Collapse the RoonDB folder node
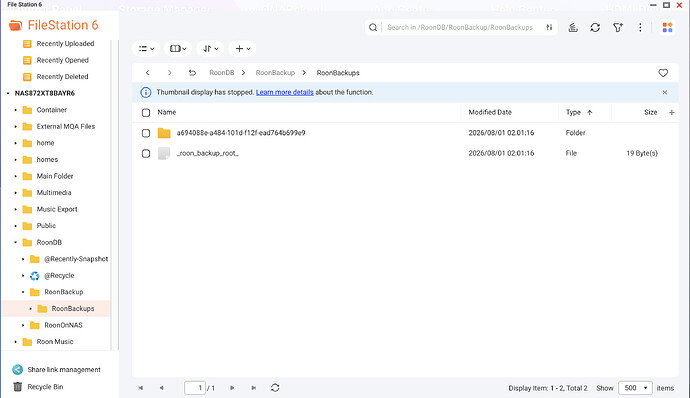Screen dimensions: 690x398 pyautogui.click(x=15, y=243)
